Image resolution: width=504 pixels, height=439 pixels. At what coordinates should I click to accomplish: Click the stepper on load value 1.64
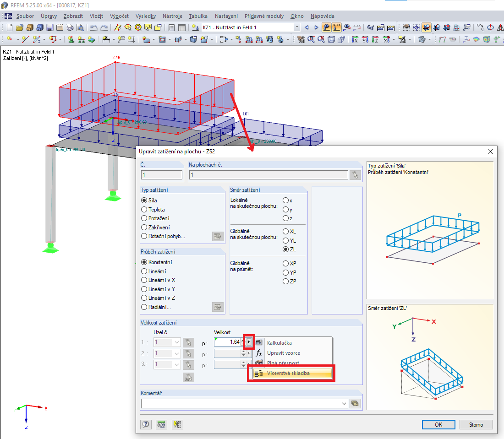(x=243, y=342)
